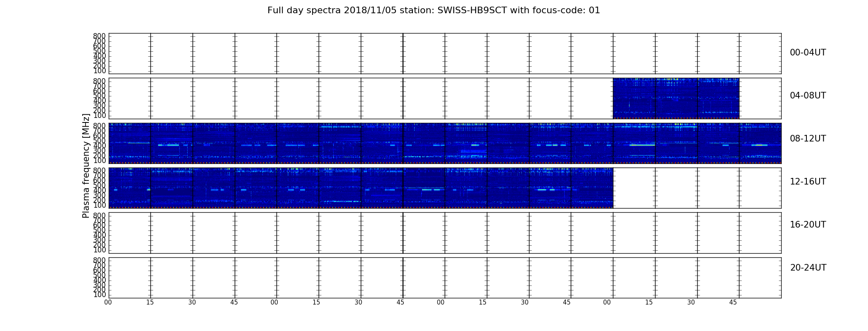Click the last '45' label on the time axis

[x=733, y=302]
